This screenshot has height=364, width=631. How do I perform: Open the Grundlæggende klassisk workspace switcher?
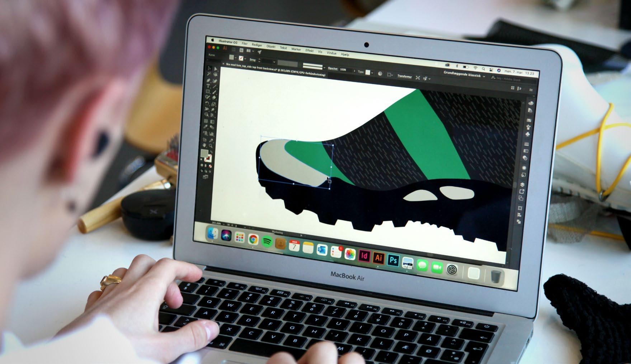click(x=464, y=74)
